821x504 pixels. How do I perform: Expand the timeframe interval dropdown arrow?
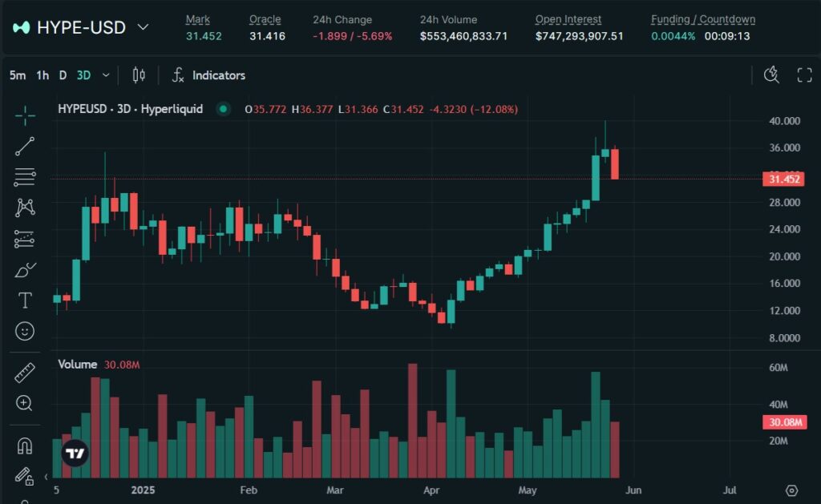pyautogui.click(x=106, y=75)
